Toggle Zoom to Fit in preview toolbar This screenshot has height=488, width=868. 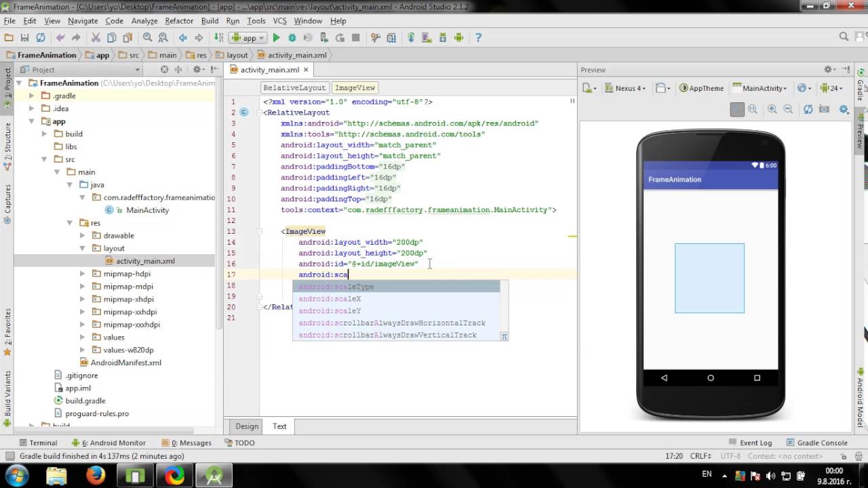pos(737,109)
